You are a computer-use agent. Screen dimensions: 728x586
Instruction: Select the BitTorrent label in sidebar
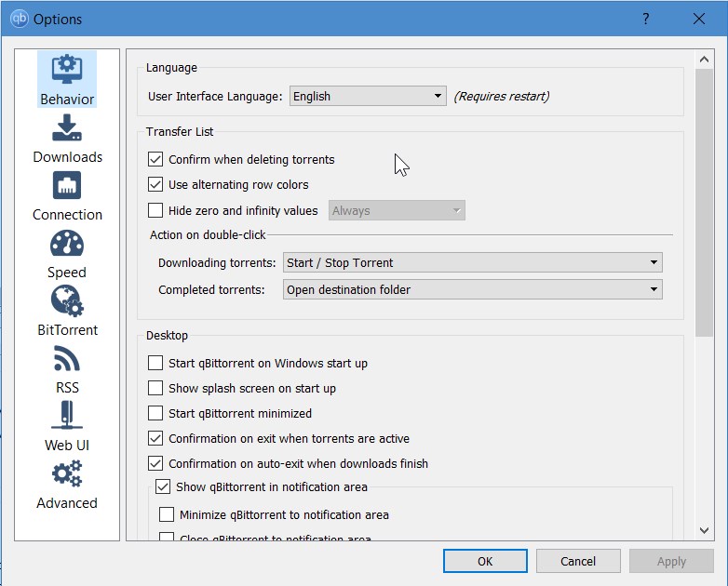67,330
